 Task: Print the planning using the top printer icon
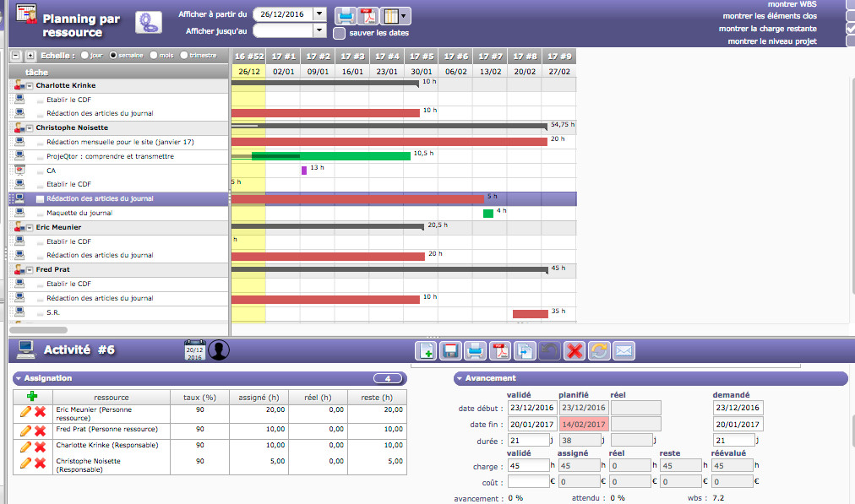coord(346,15)
